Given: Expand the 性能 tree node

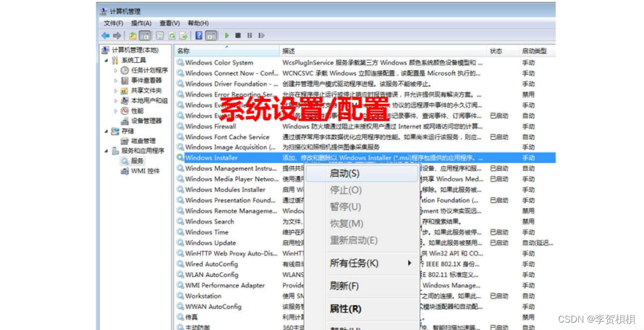Looking at the screenshot, I should tap(116, 111).
